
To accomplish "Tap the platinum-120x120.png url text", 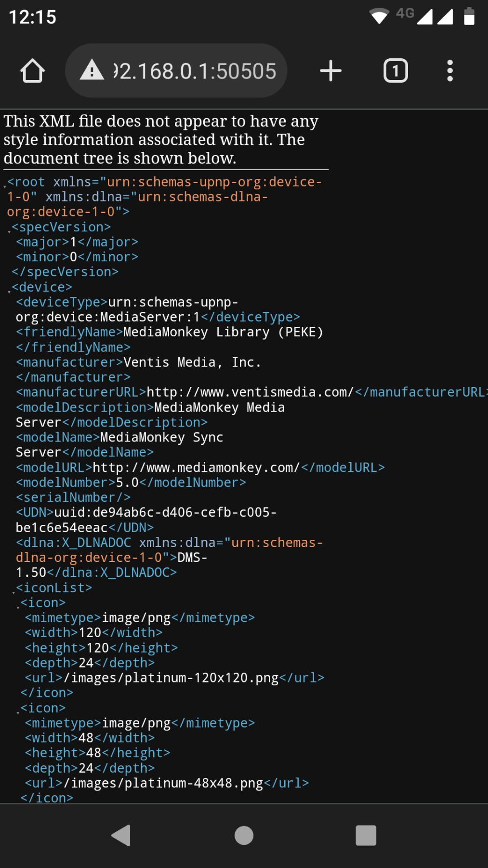I will pos(174,678).
